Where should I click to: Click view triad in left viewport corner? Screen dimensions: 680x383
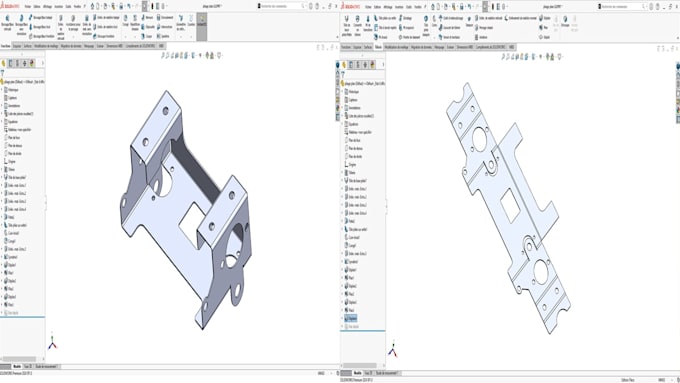coord(52,342)
